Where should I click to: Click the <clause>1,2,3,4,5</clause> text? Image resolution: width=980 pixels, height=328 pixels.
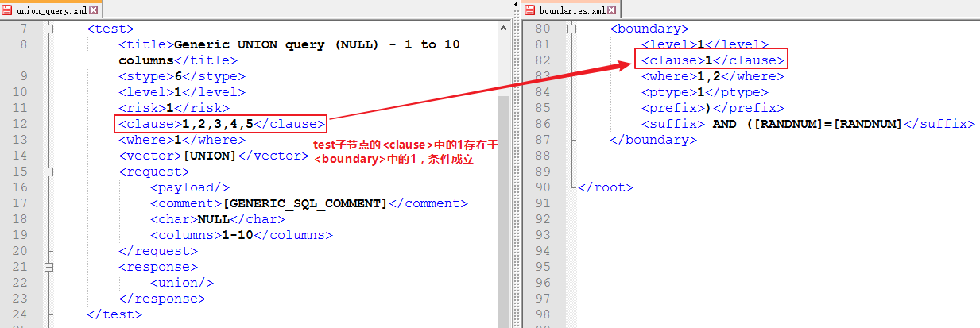222,124
